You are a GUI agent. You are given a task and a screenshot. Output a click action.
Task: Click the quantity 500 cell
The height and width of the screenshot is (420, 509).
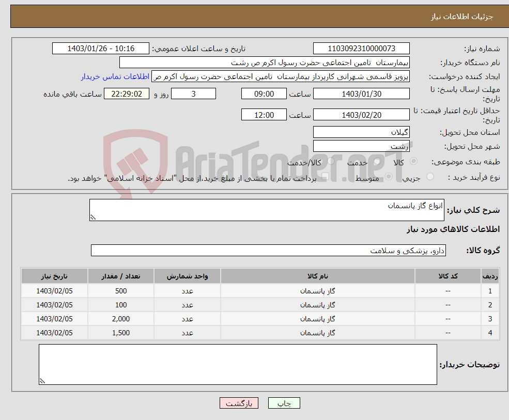pos(121,291)
